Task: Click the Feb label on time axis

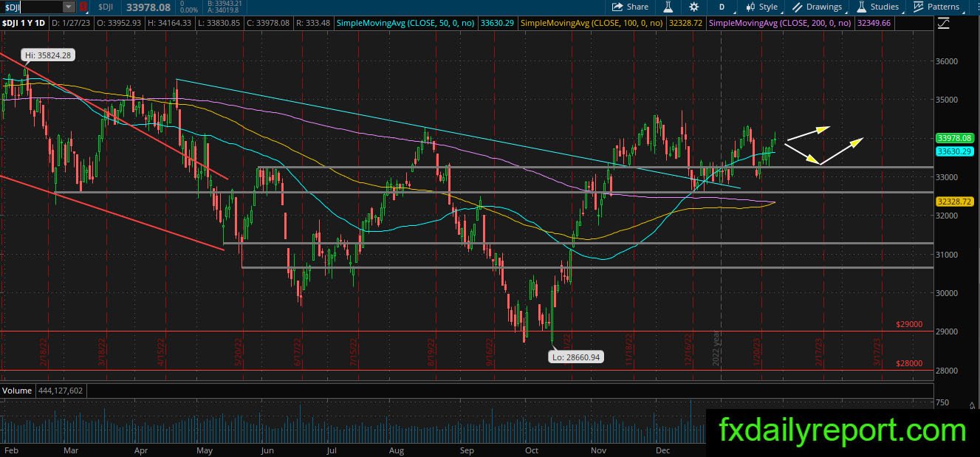Action: 11,450
